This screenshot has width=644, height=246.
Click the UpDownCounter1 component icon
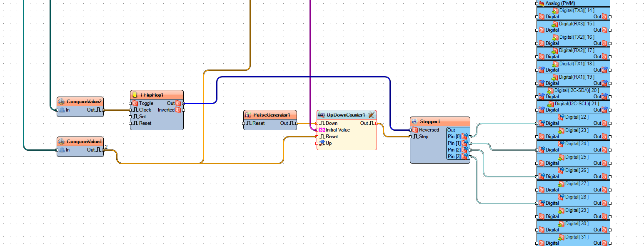[x=322, y=115]
